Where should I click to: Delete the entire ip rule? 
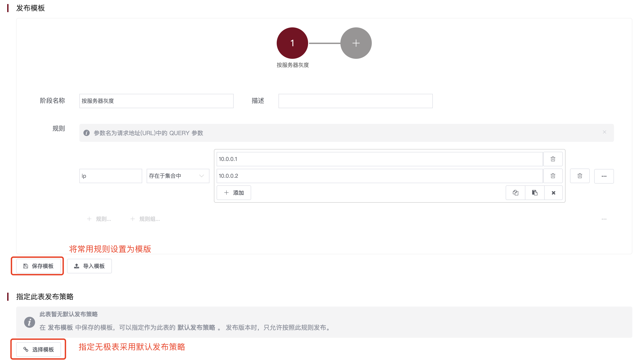(x=579, y=176)
